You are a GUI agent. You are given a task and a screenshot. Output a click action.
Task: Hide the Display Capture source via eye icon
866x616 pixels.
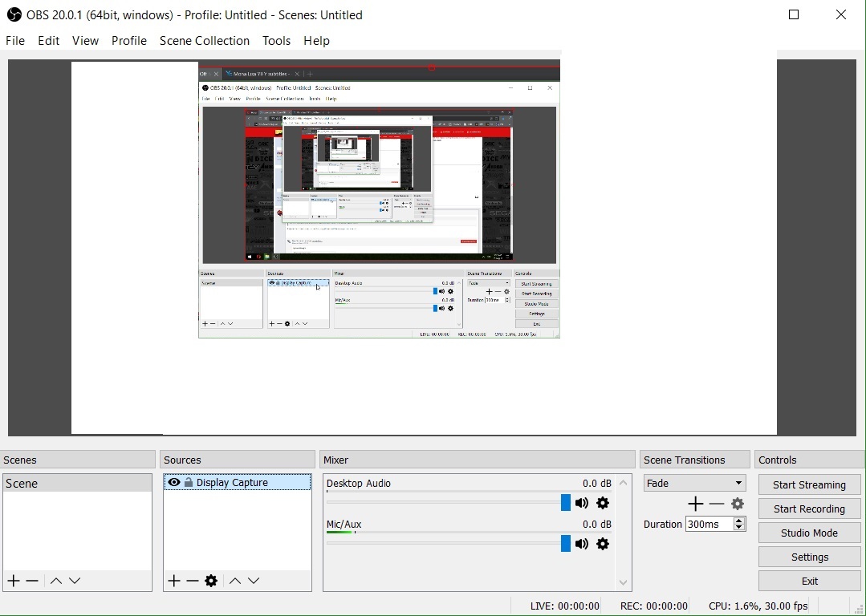click(174, 482)
